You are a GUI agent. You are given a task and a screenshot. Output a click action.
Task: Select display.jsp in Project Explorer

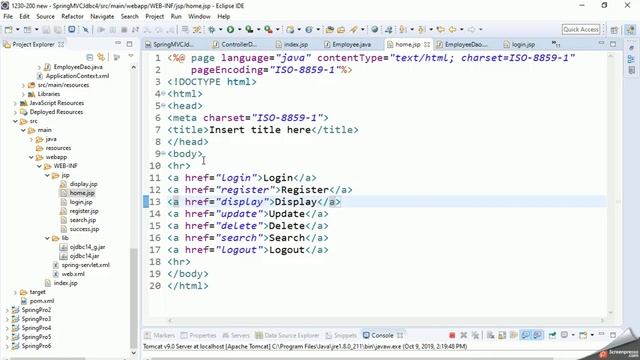click(x=83, y=184)
